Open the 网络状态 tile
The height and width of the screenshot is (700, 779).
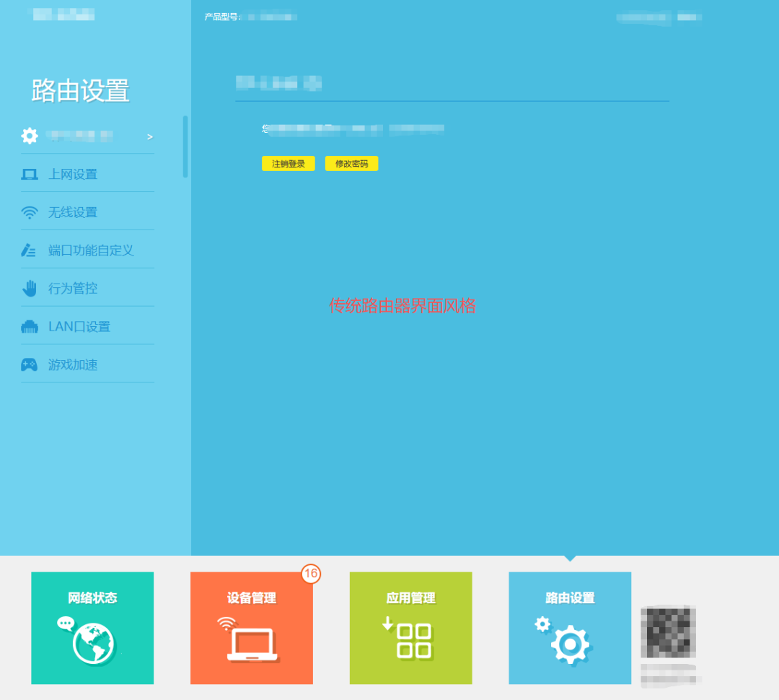[x=92, y=628]
